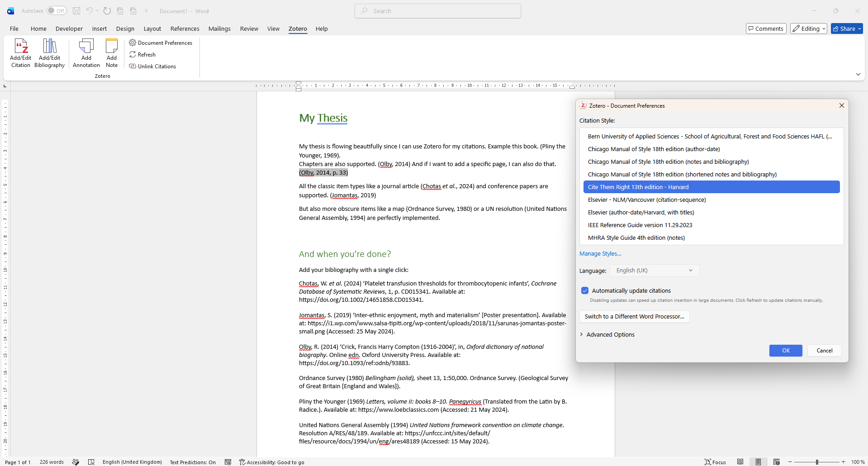Switch to the Mailings tab
The width and height of the screenshot is (868, 466).
click(x=219, y=29)
